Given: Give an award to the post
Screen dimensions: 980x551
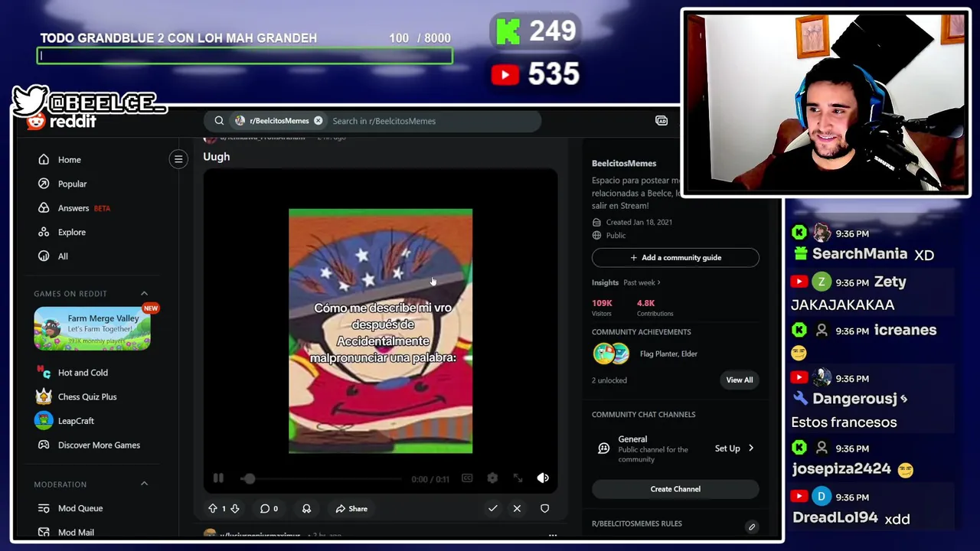Looking at the screenshot, I should coord(306,508).
